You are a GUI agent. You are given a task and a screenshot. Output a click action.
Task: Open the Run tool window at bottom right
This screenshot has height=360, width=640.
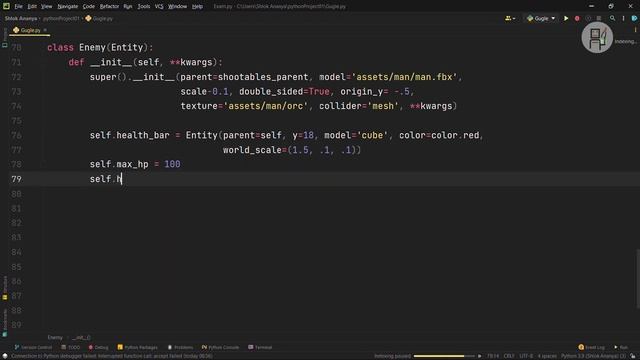621,347
